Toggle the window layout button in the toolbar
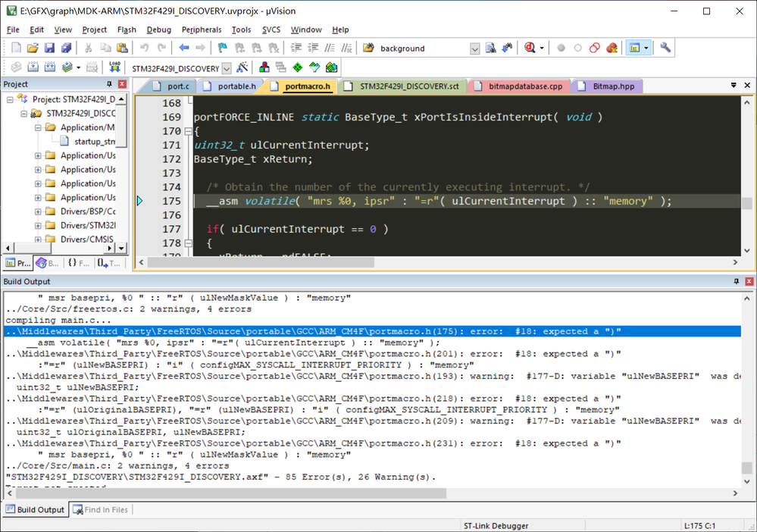 [634, 48]
